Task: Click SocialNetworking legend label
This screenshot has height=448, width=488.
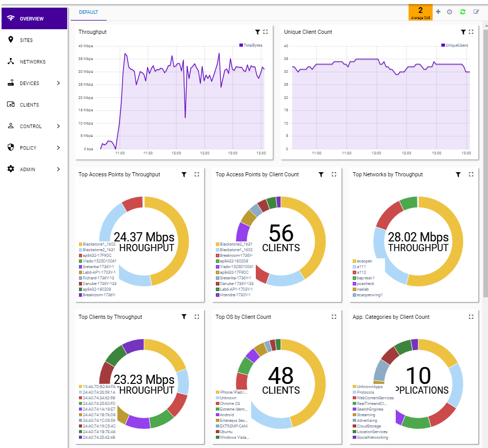Action: coord(372,437)
